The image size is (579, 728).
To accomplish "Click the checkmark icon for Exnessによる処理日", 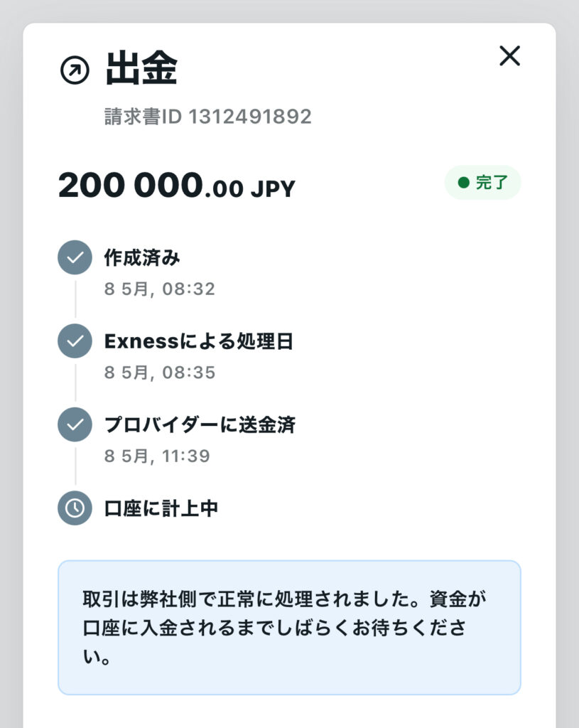I will [x=75, y=341].
